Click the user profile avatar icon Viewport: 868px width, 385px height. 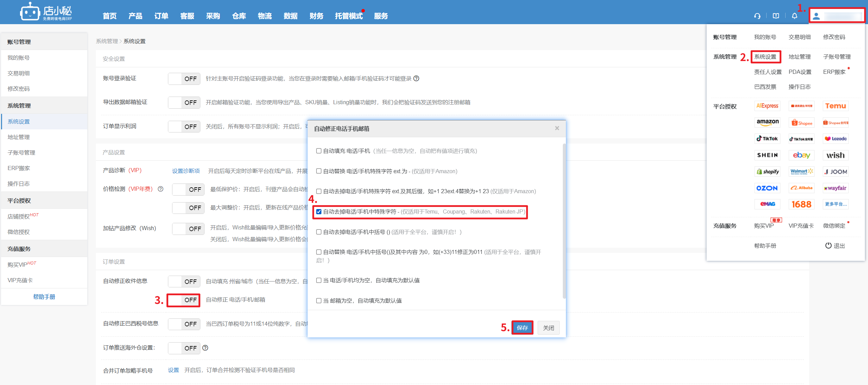[x=816, y=16]
